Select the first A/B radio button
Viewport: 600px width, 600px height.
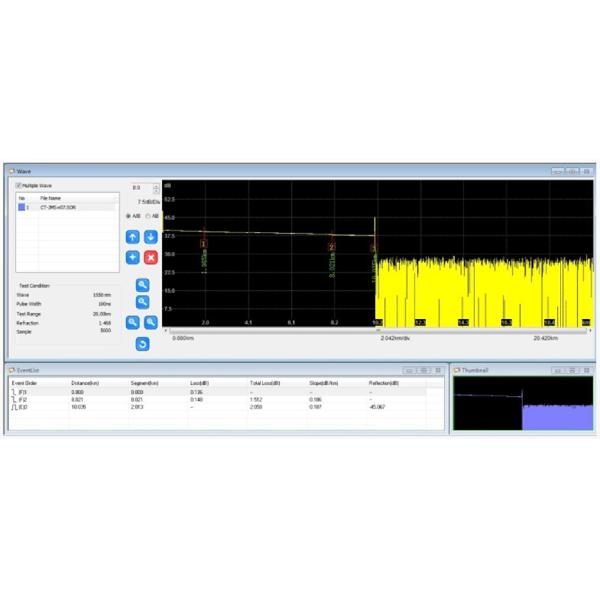[x=129, y=216]
